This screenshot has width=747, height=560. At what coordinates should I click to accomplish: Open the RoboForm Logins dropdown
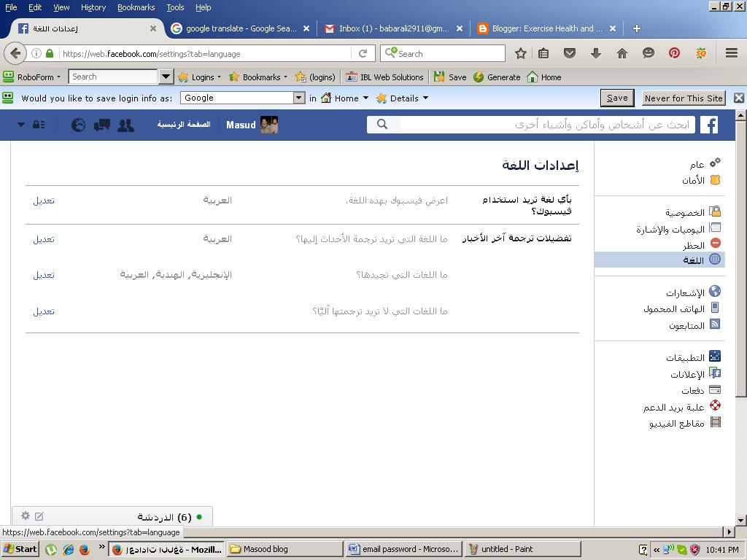(x=203, y=77)
